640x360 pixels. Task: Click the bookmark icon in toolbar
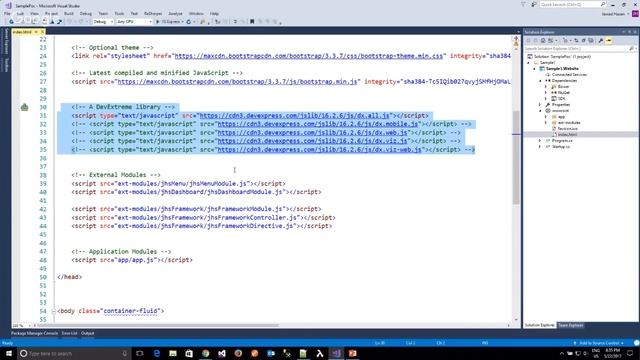coord(252,22)
